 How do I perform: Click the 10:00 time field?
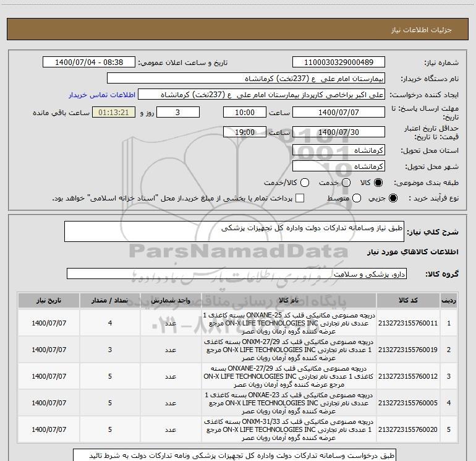pyautogui.click(x=245, y=112)
